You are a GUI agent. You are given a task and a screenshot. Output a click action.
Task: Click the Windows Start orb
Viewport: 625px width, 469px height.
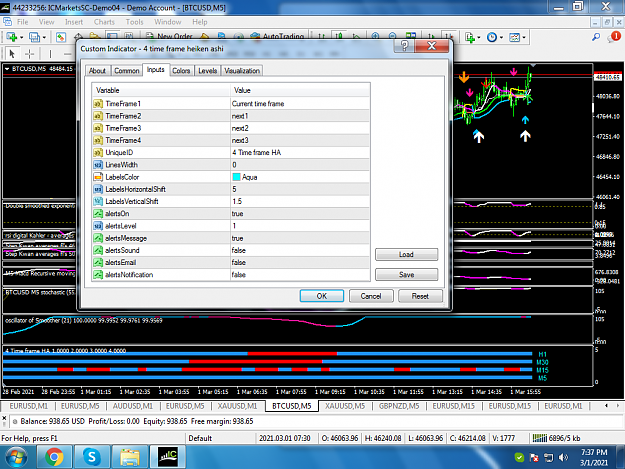[16, 457]
